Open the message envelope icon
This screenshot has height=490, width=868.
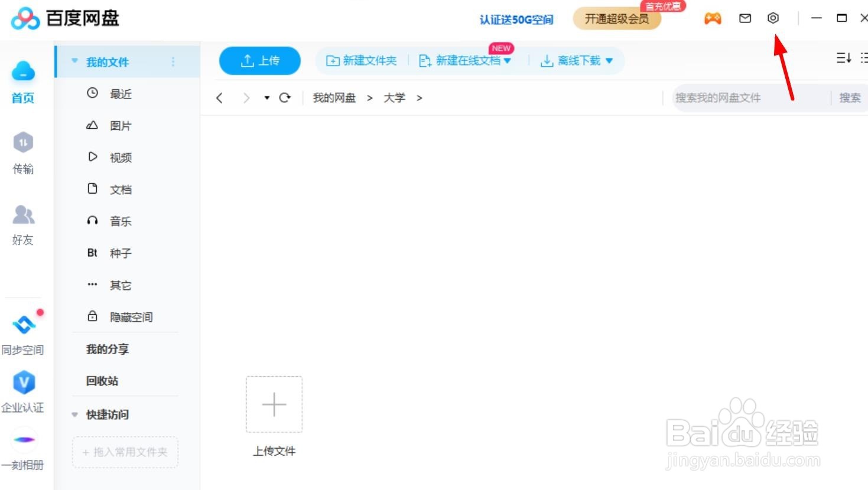744,18
